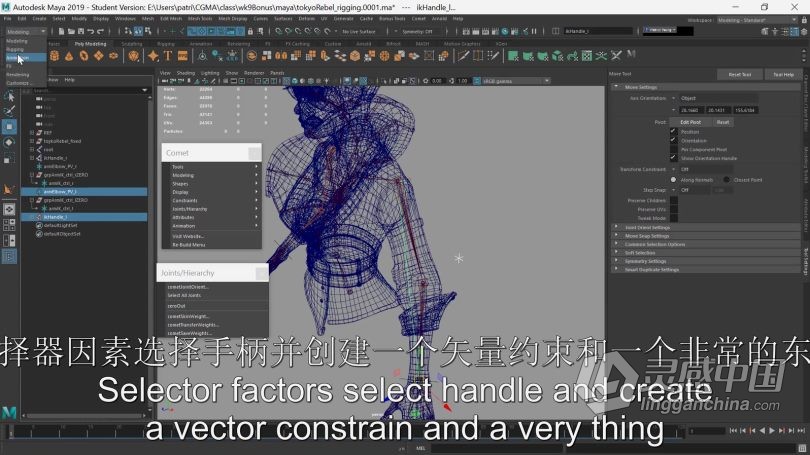The width and height of the screenshot is (810, 455).
Task: Expand Common Selection Options section
Action: pos(705,244)
